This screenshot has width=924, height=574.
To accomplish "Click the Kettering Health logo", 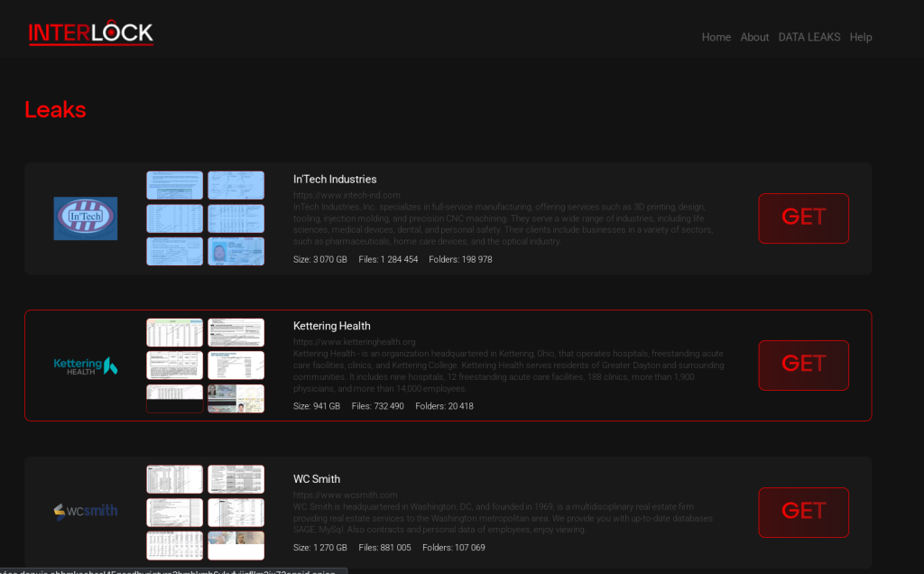I will 86,366.
